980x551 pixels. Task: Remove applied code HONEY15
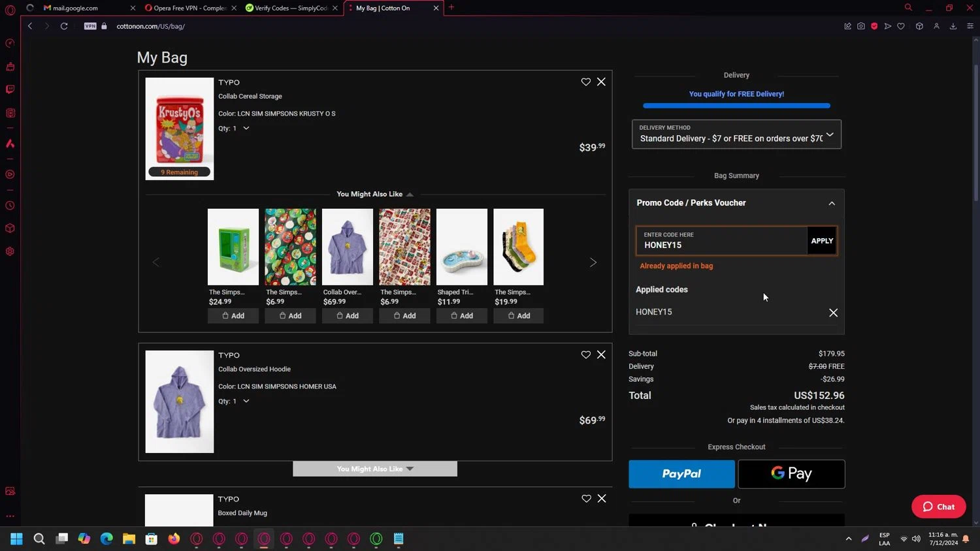833,313
